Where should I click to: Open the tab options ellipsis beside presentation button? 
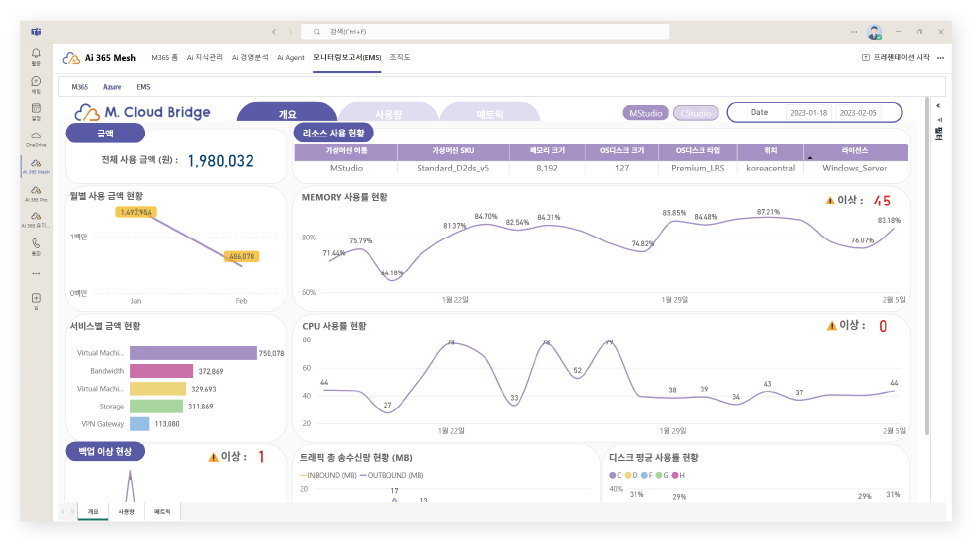[941, 58]
